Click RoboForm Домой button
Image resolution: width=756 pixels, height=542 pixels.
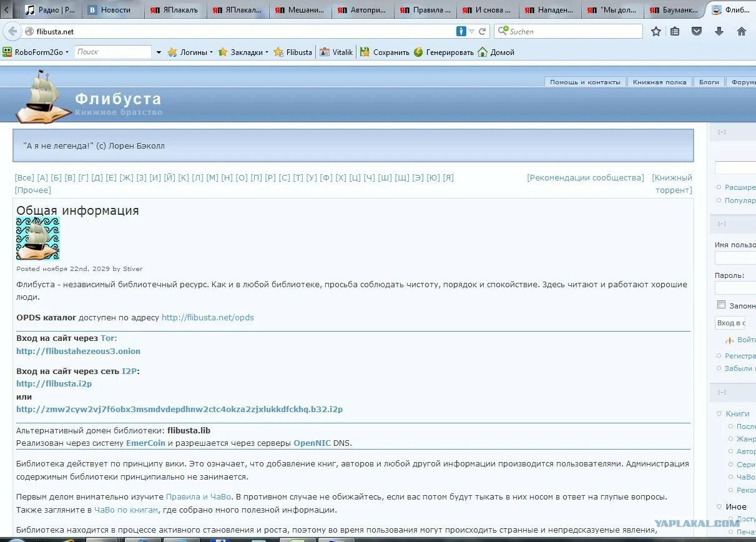[496, 52]
